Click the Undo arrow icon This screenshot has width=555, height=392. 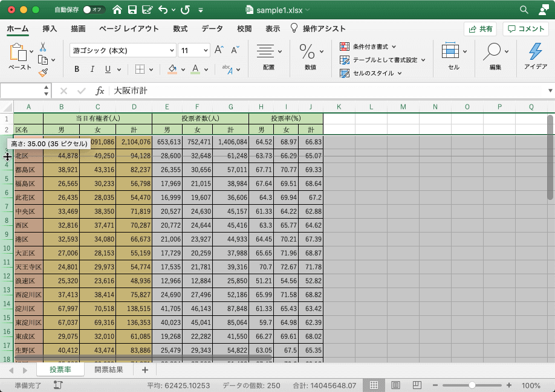[x=163, y=10]
